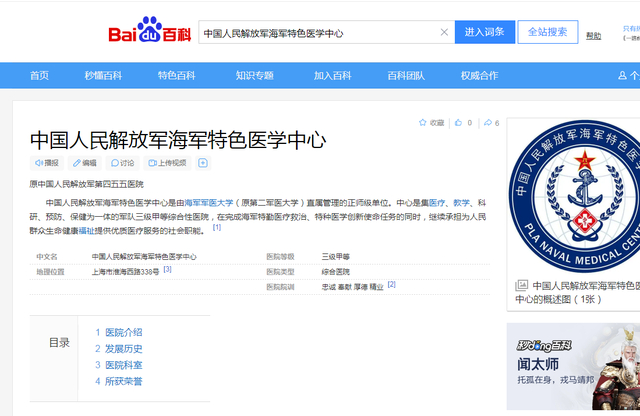The width and height of the screenshot is (640, 416).
Task: Open the 福祉 link
Action: click(x=86, y=231)
